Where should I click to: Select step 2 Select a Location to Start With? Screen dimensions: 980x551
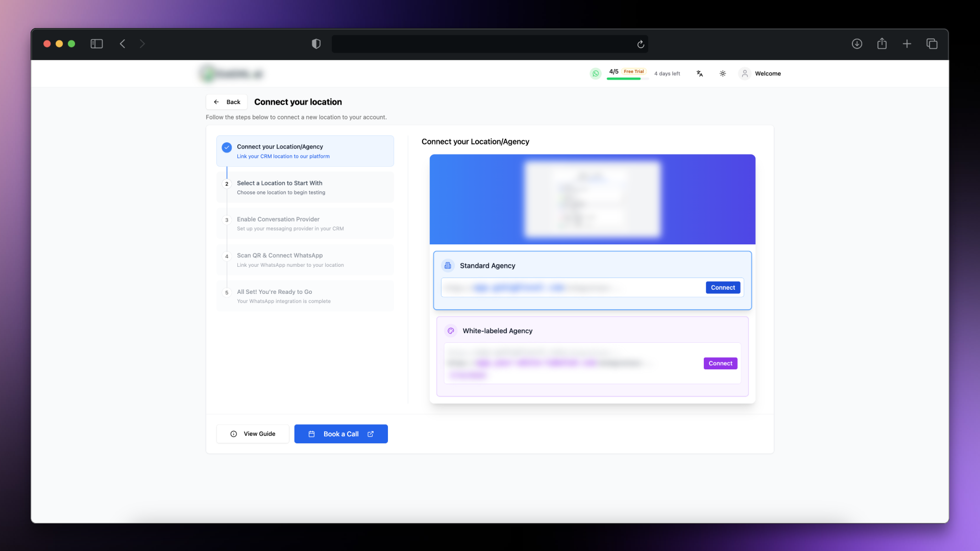coord(305,187)
